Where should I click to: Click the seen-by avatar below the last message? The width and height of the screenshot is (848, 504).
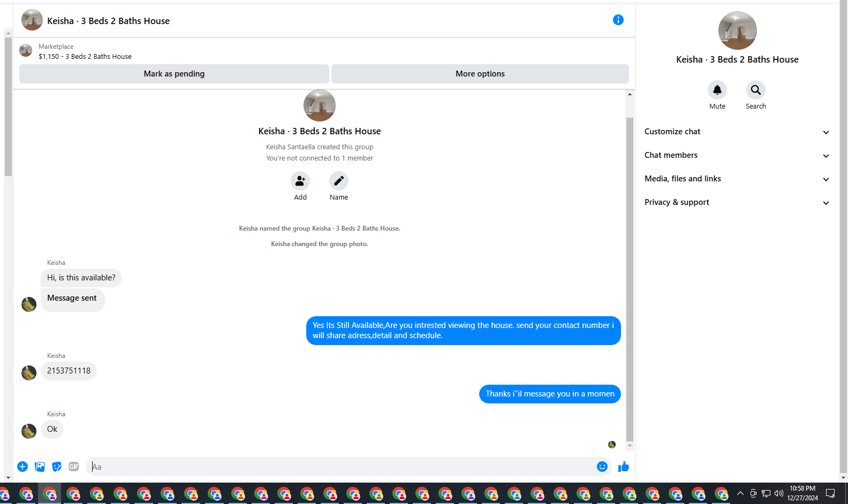coord(612,445)
